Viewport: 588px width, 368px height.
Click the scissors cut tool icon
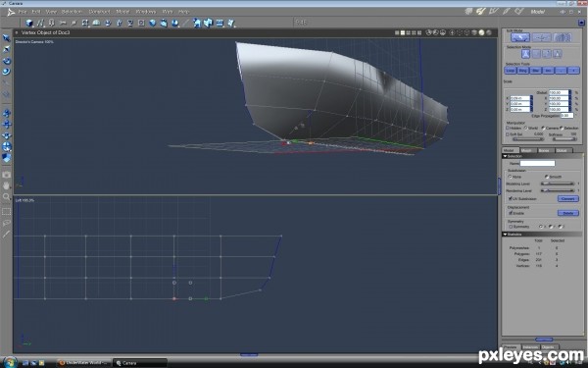tap(63, 23)
